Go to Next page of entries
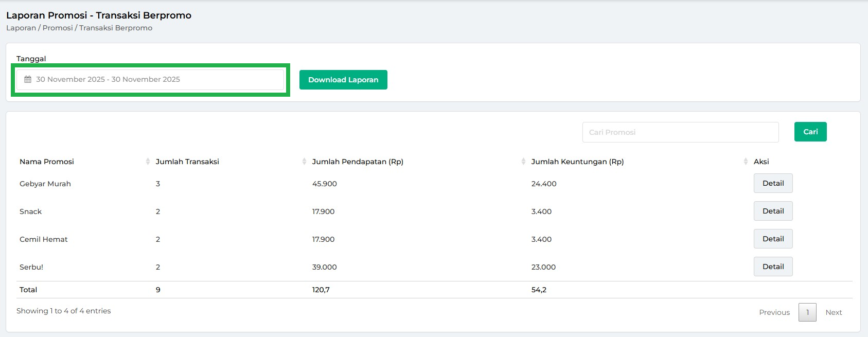868x337 pixels. pyautogui.click(x=834, y=312)
